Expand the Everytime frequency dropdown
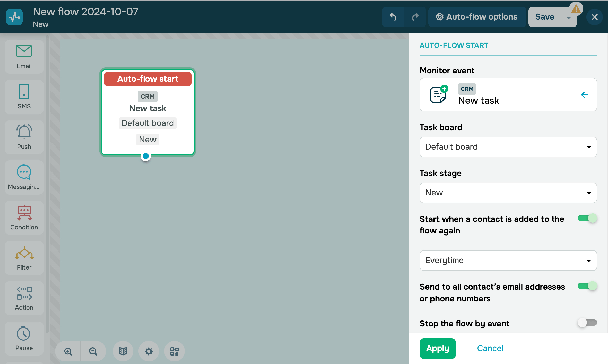This screenshot has width=608, height=364. [x=508, y=261]
